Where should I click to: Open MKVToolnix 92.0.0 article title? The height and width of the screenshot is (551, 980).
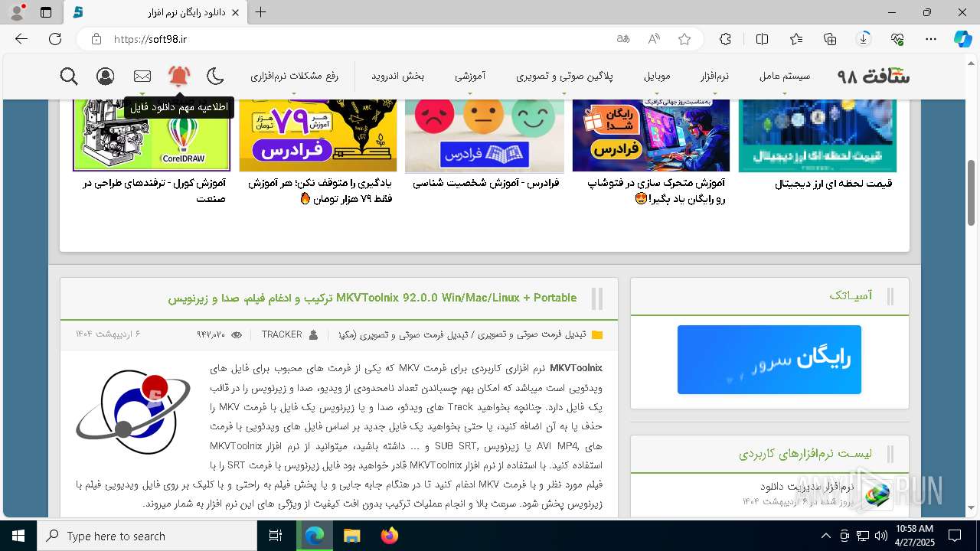tap(373, 298)
